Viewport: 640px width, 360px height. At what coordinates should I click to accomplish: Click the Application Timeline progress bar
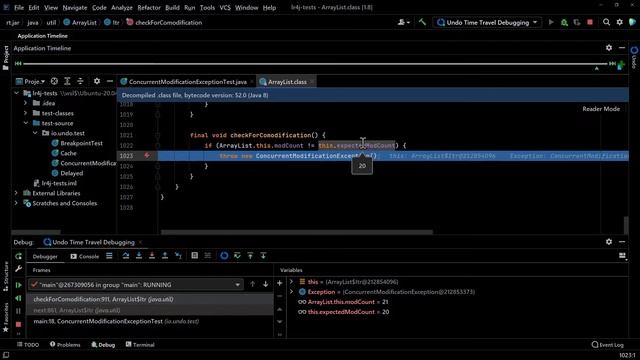(x=315, y=64)
